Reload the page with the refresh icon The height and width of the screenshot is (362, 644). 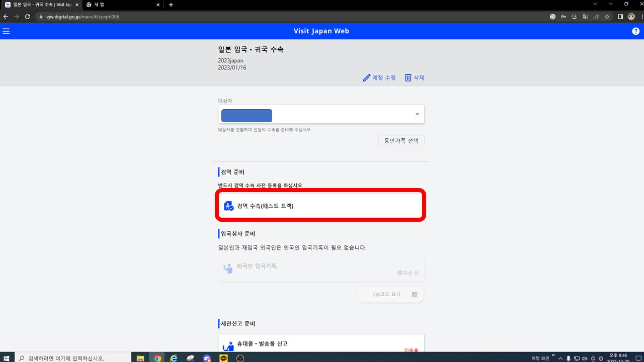click(x=28, y=17)
